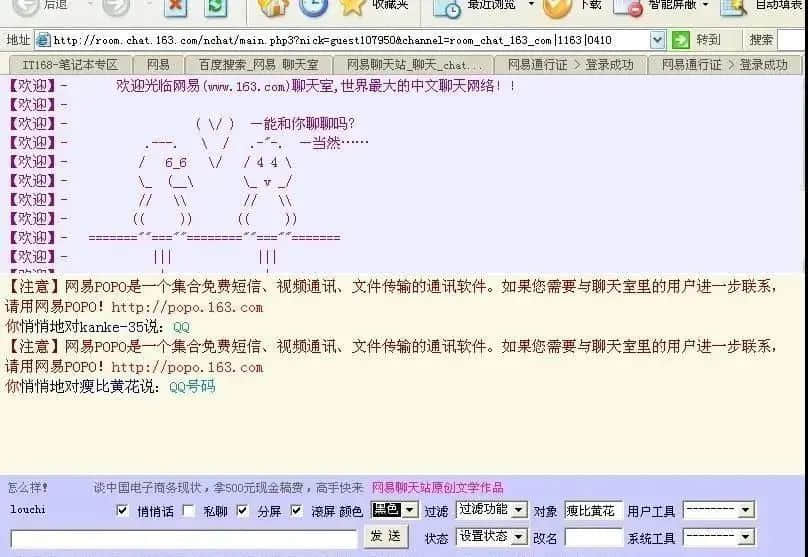Expand the 设置状态 status dropdown
Viewport: 808px width, 557px height.
click(490, 537)
